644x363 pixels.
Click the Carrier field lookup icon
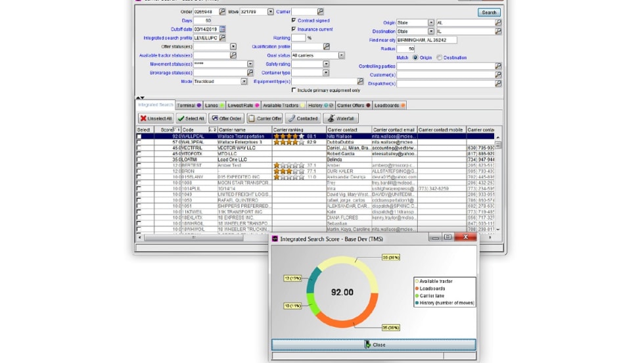coord(320,12)
